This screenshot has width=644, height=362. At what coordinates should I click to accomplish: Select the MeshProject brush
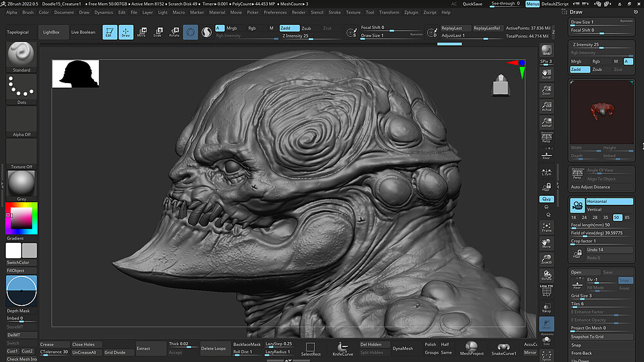[x=471, y=348]
